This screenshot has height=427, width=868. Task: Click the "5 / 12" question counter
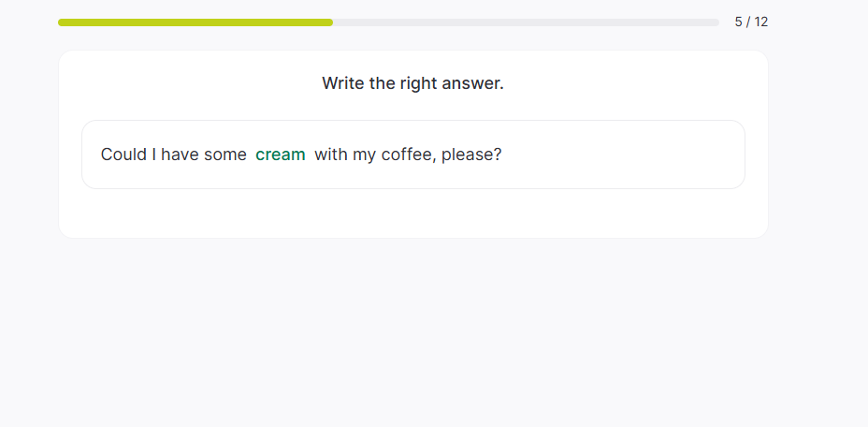point(751,22)
